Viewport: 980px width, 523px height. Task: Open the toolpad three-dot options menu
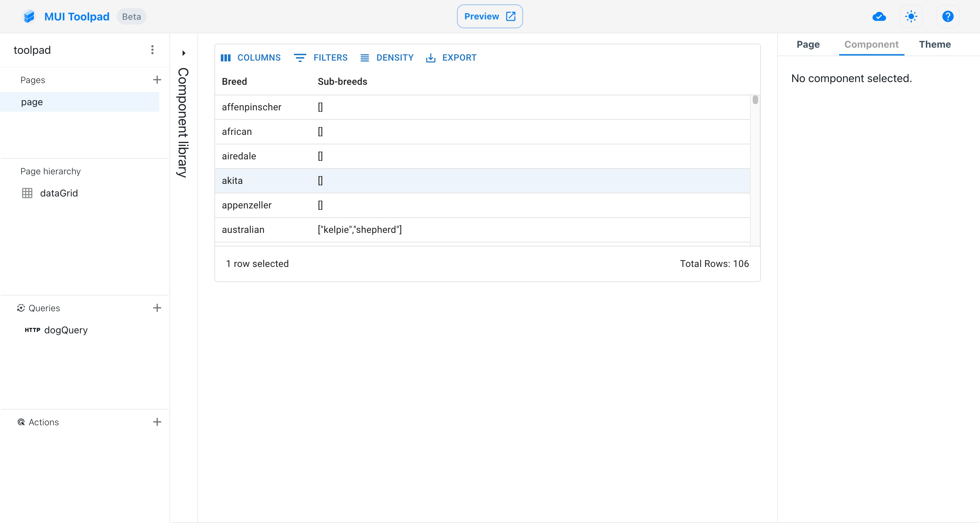pos(152,50)
